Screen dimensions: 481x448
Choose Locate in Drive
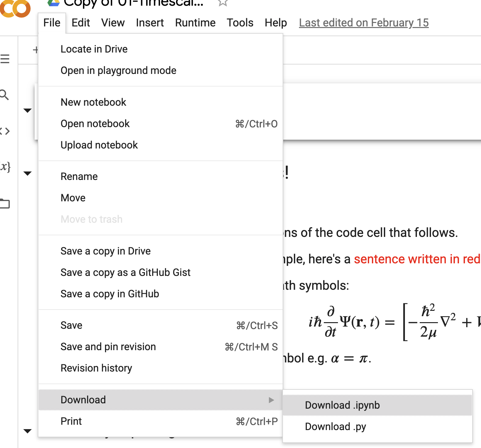pos(160,49)
